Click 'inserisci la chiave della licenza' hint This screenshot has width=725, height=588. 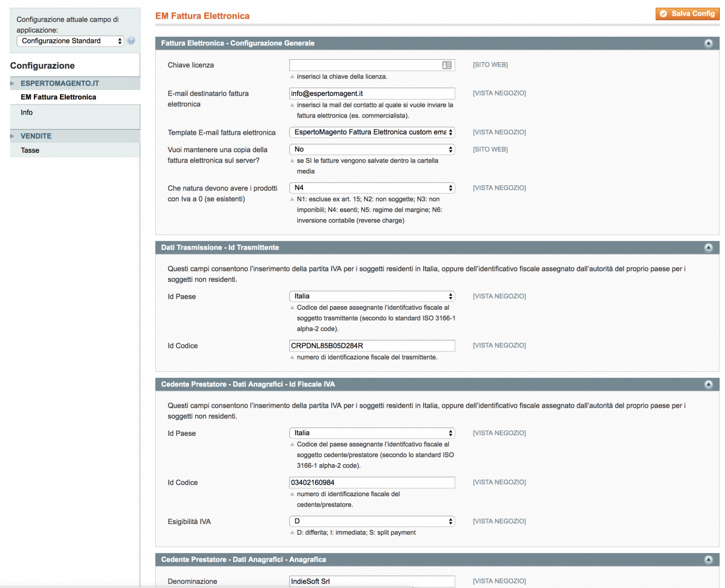pyautogui.click(x=342, y=77)
